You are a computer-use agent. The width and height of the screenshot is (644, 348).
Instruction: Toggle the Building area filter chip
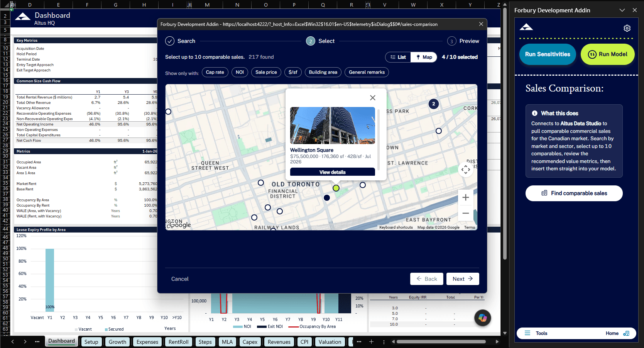coord(323,72)
